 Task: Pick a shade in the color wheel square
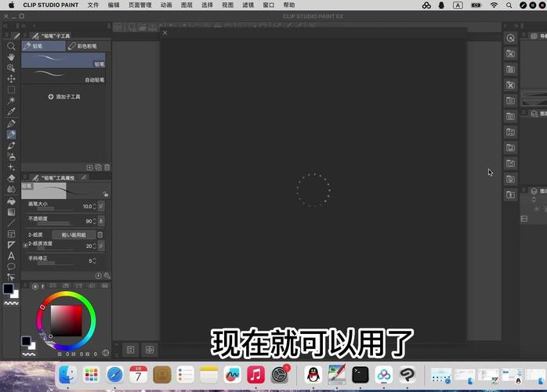(x=67, y=321)
